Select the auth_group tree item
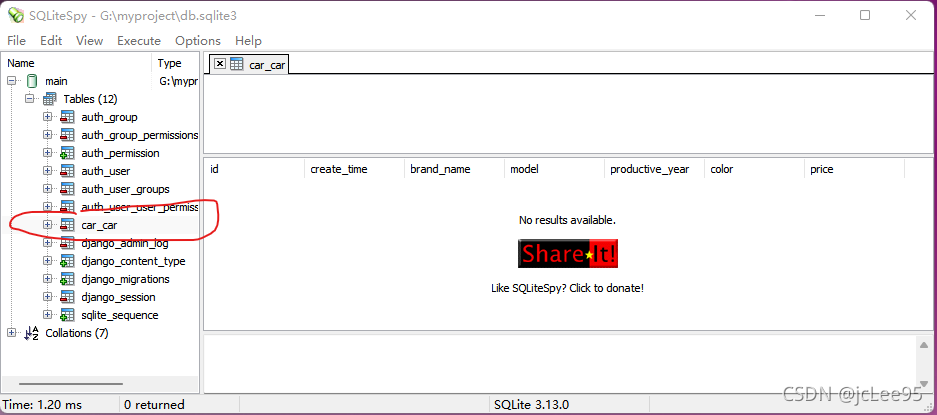Screen dimensions: 937x415 click(x=109, y=117)
